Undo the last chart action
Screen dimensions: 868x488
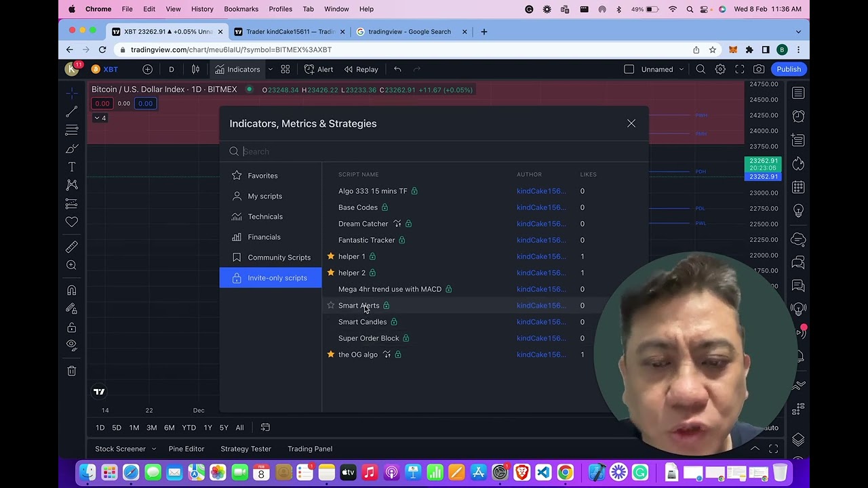tap(398, 69)
